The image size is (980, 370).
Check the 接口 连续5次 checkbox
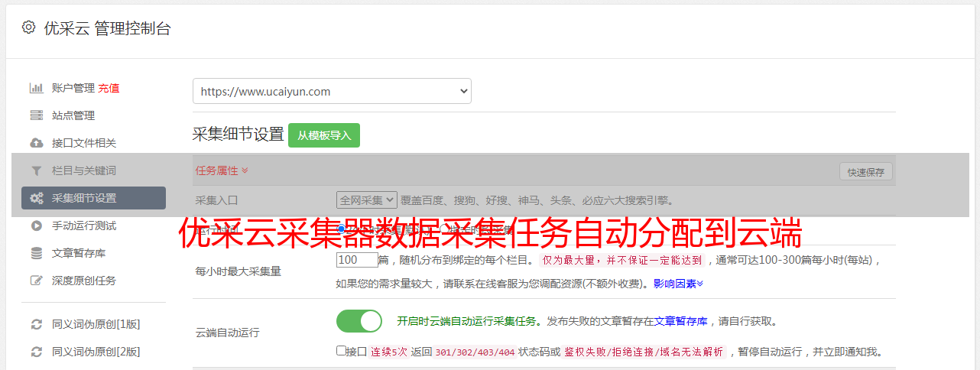click(341, 351)
